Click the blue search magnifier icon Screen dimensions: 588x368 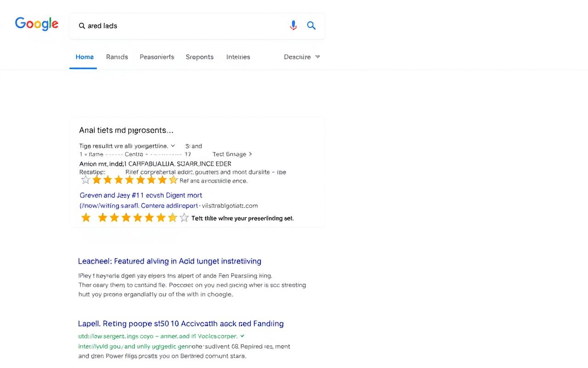(x=311, y=25)
